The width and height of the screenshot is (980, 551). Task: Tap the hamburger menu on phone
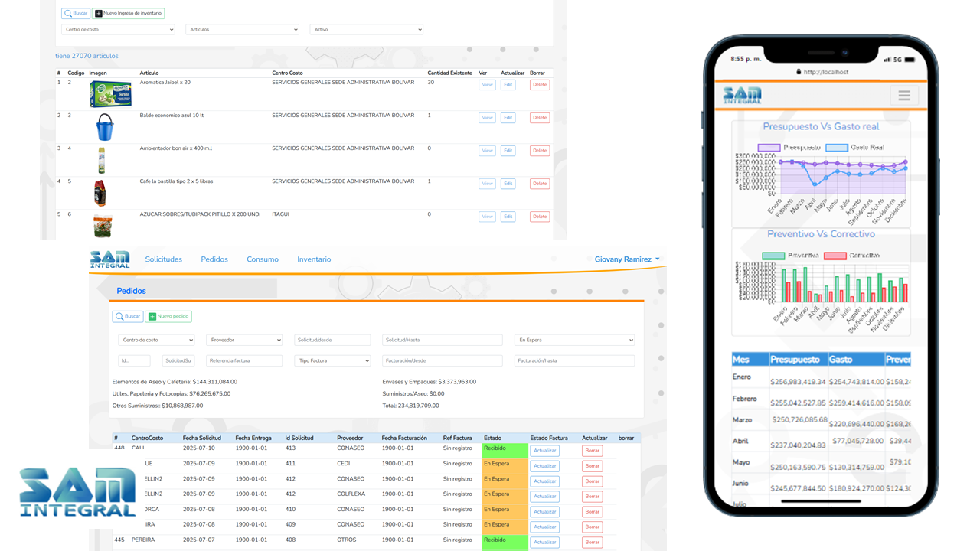(x=904, y=96)
